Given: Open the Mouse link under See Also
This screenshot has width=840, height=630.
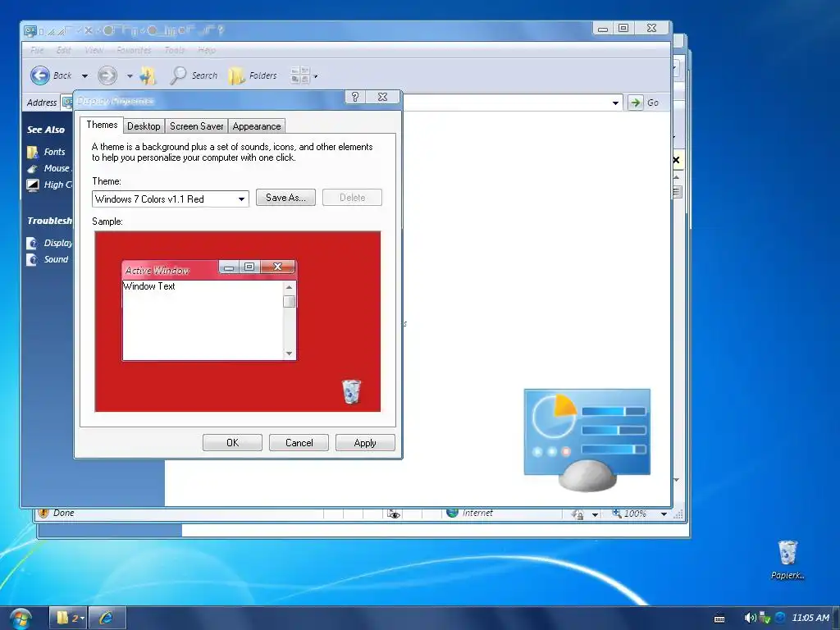Looking at the screenshot, I should 57,168.
